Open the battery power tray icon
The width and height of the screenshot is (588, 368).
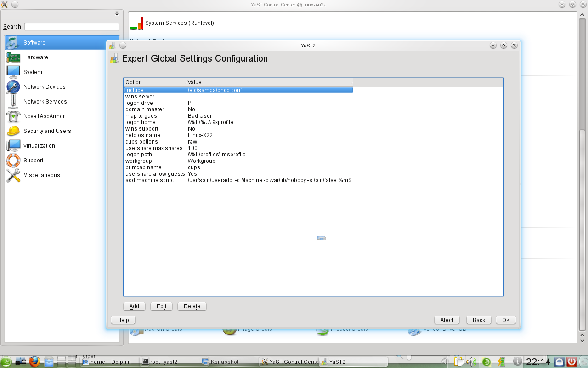click(501, 362)
